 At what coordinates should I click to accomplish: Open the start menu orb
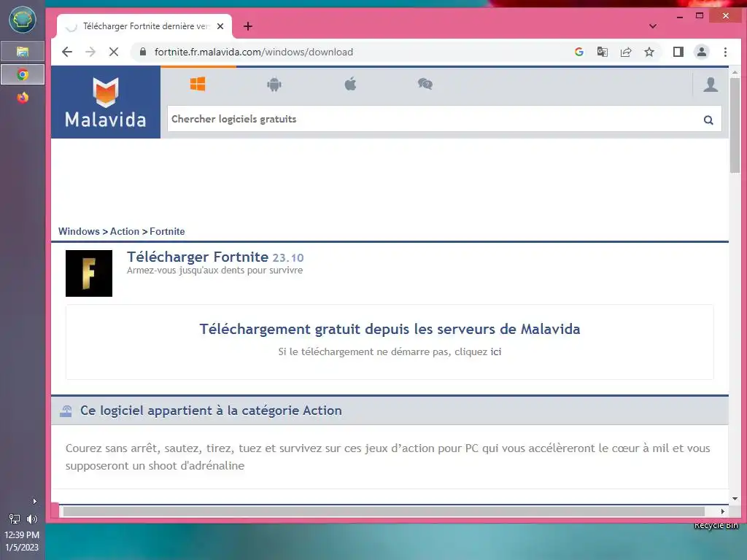tap(23, 20)
